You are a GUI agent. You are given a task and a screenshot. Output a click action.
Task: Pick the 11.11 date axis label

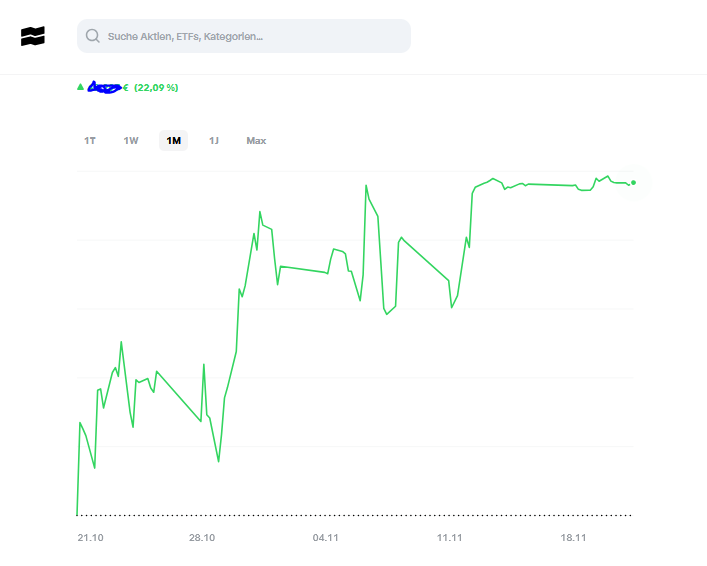[450, 538]
